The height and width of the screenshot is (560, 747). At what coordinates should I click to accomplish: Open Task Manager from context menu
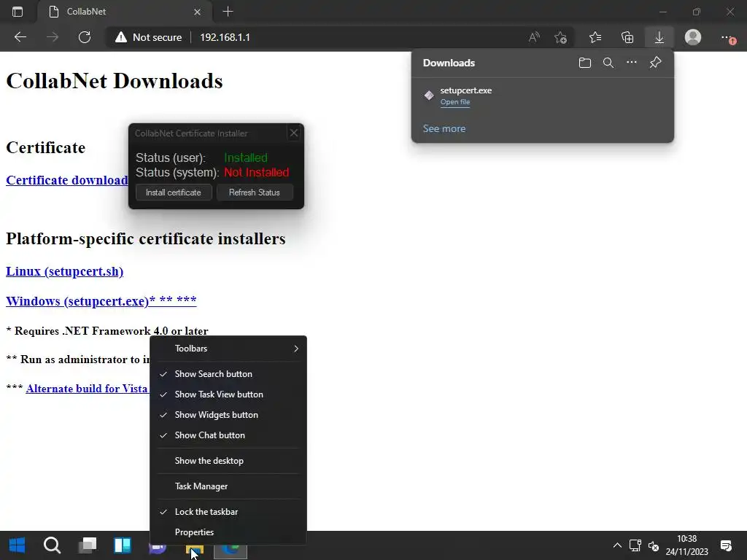pyautogui.click(x=228, y=486)
